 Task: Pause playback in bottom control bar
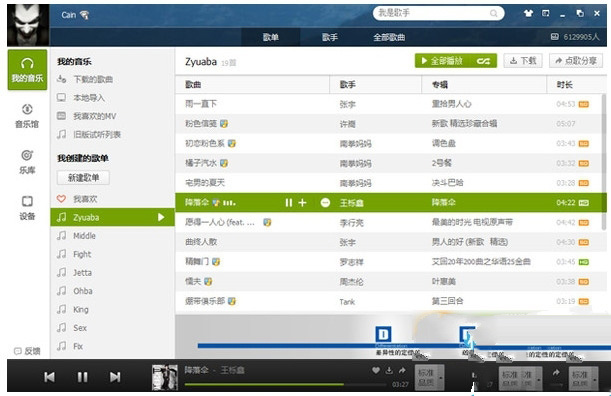point(82,377)
